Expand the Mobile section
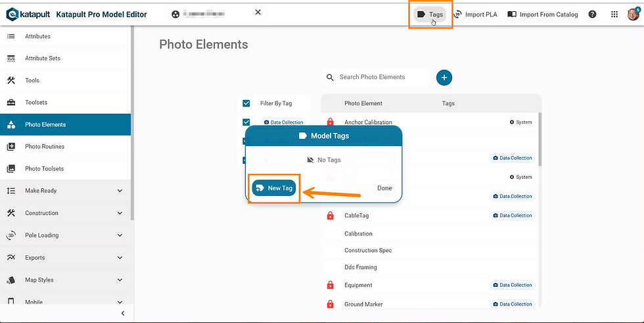Image resolution: width=644 pixels, height=323 pixels. (65, 299)
